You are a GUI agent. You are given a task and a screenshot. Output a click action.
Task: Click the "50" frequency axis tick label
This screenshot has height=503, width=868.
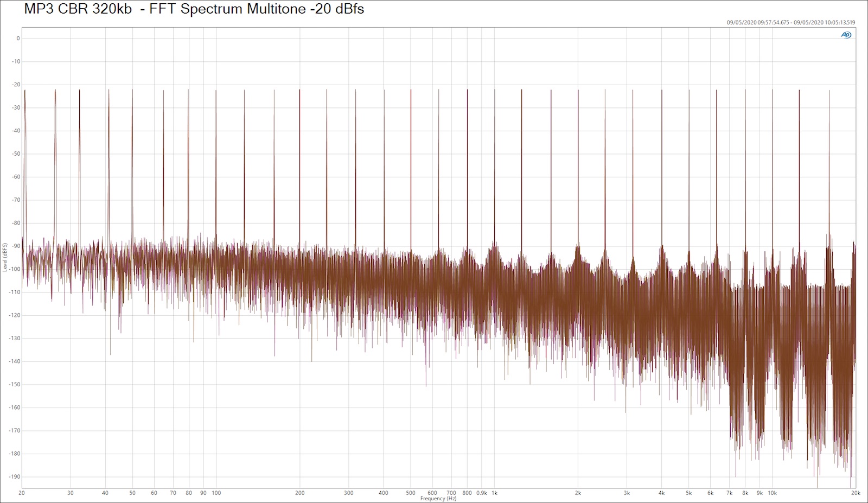[x=132, y=493]
